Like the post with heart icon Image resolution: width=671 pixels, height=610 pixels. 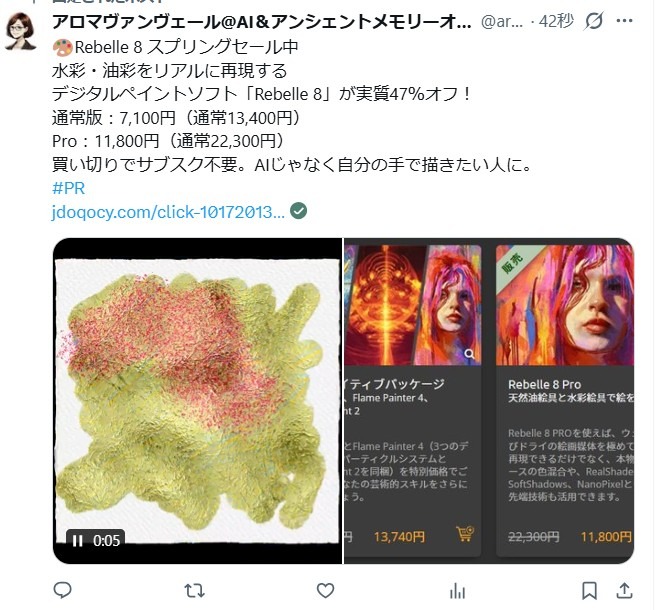point(325,591)
